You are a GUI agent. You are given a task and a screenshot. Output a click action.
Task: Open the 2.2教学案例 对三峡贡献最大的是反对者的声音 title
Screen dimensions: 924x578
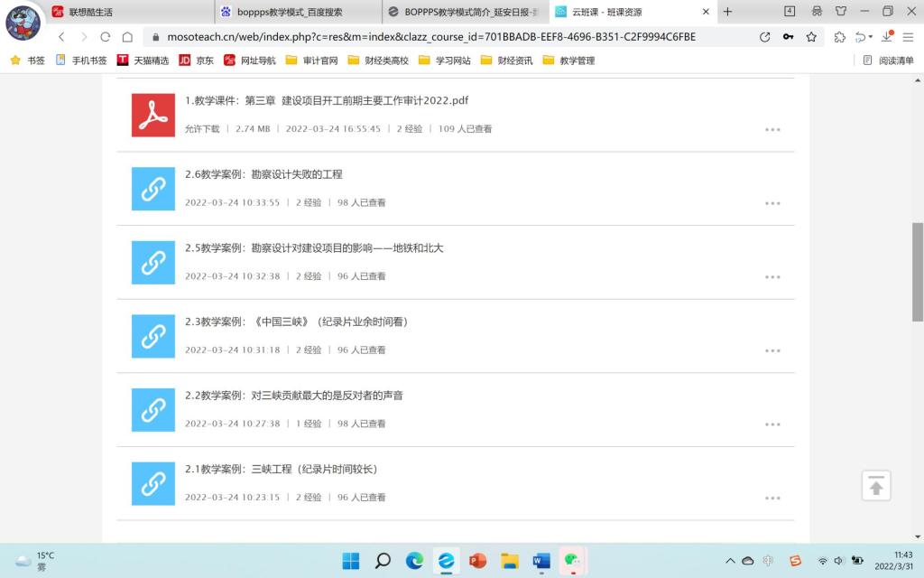[x=294, y=395]
